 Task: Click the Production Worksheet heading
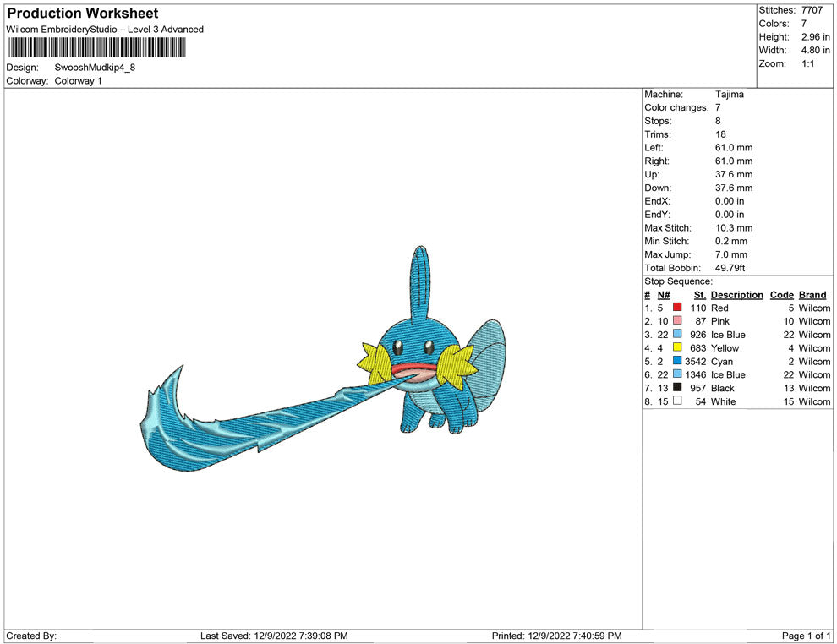(x=83, y=14)
